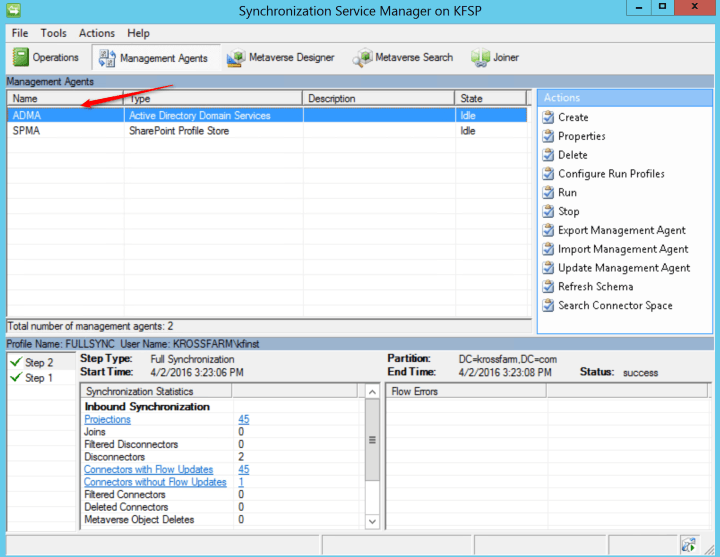
Task: Open the Projections count 45
Action: (244, 419)
